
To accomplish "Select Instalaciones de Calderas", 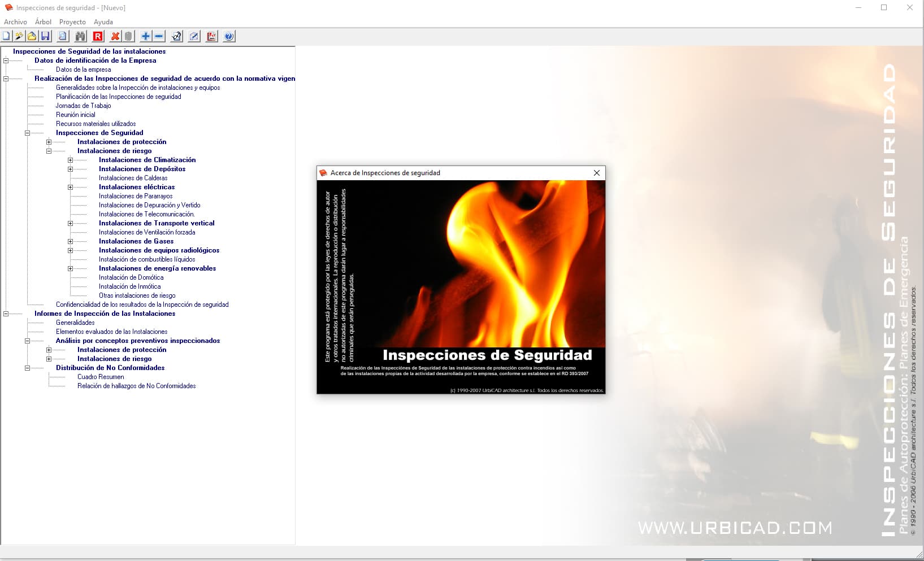I will [x=133, y=178].
